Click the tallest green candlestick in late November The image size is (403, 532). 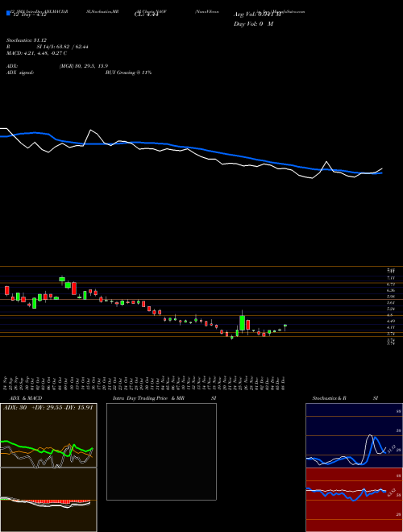tap(243, 322)
